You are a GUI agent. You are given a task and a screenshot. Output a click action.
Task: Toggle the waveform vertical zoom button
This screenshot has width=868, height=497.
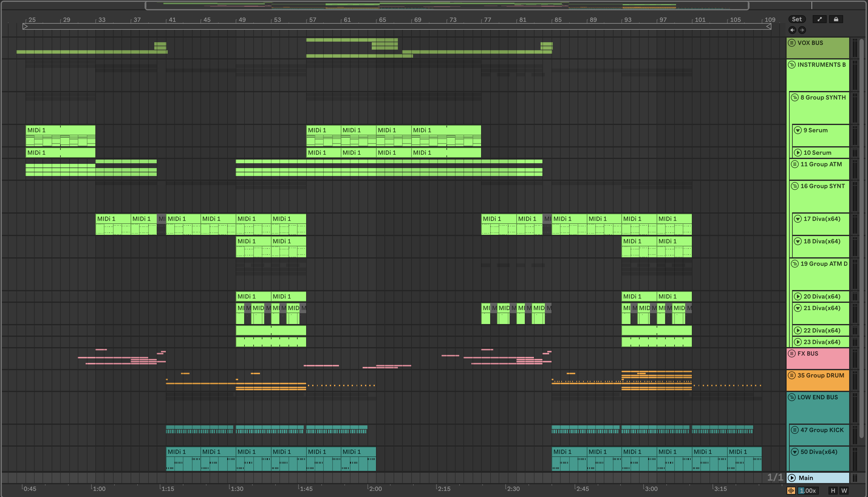tap(791, 491)
